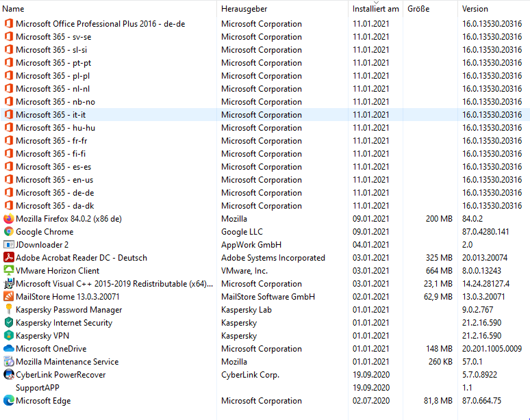Click the CyberLink PowerRecover icon
Image resolution: width=530 pixels, height=420 pixels.
(x=9, y=374)
